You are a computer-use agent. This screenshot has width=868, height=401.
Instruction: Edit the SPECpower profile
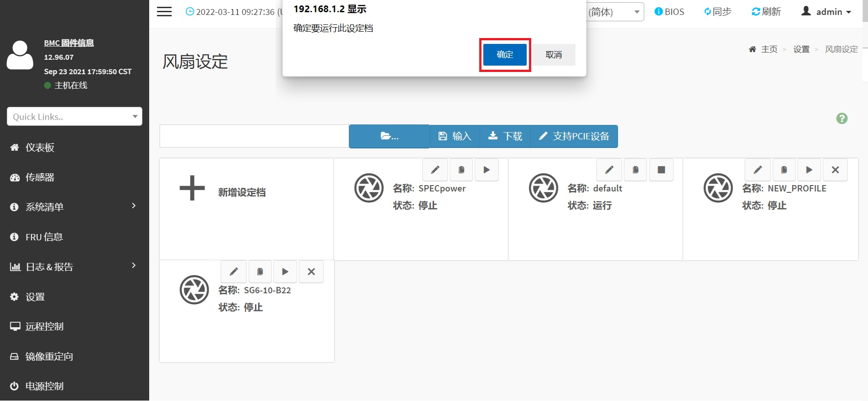[435, 170]
